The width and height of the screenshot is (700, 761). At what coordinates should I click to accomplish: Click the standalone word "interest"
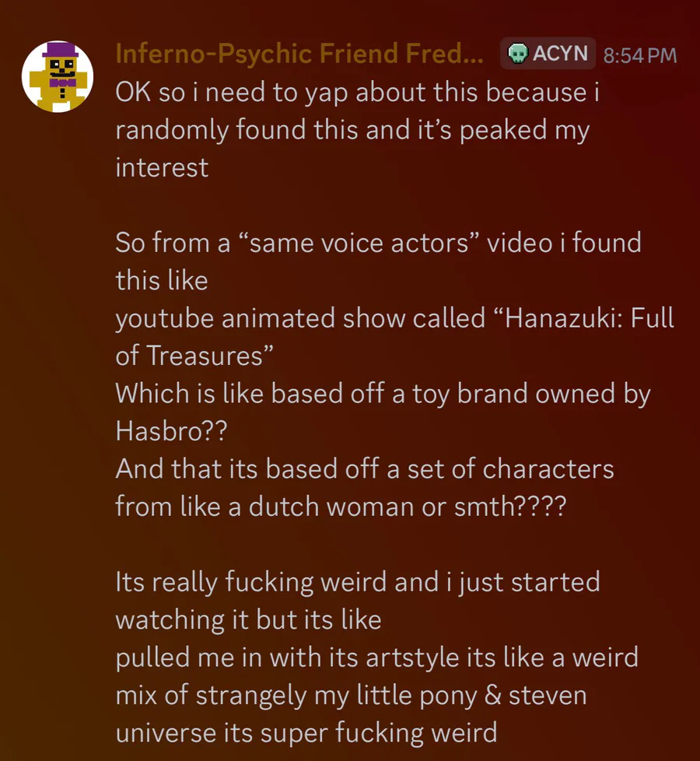pos(162,167)
